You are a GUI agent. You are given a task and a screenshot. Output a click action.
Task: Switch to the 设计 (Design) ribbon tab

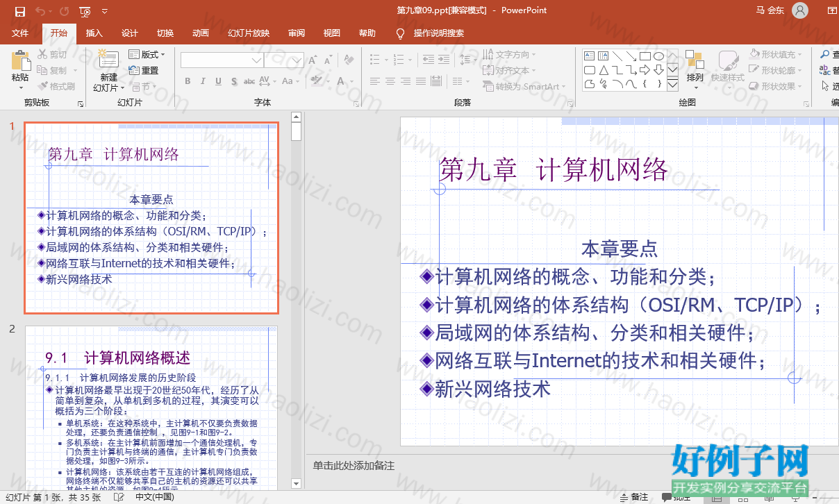pyautogui.click(x=130, y=33)
